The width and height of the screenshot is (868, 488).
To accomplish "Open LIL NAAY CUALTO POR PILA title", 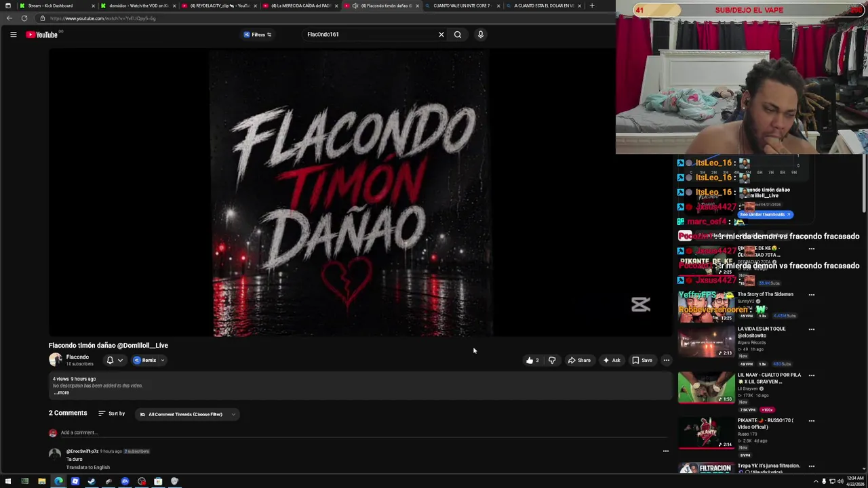I will click(770, 378).
